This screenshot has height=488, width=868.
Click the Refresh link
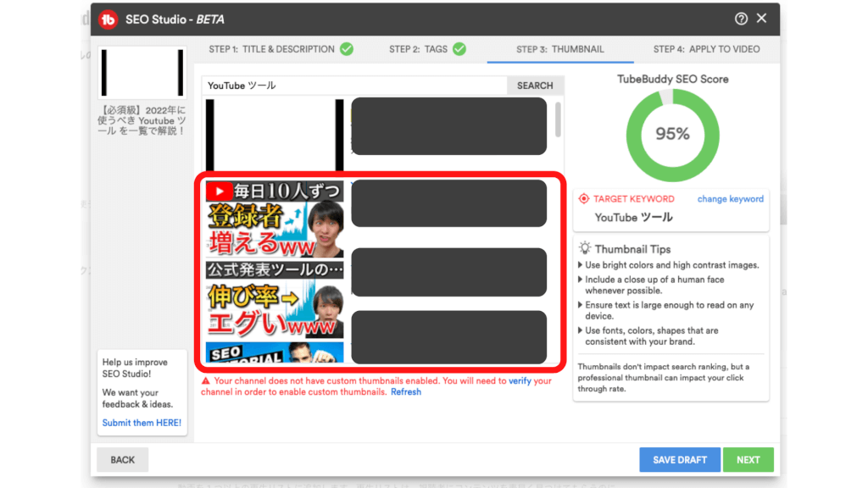coord(405,392)
